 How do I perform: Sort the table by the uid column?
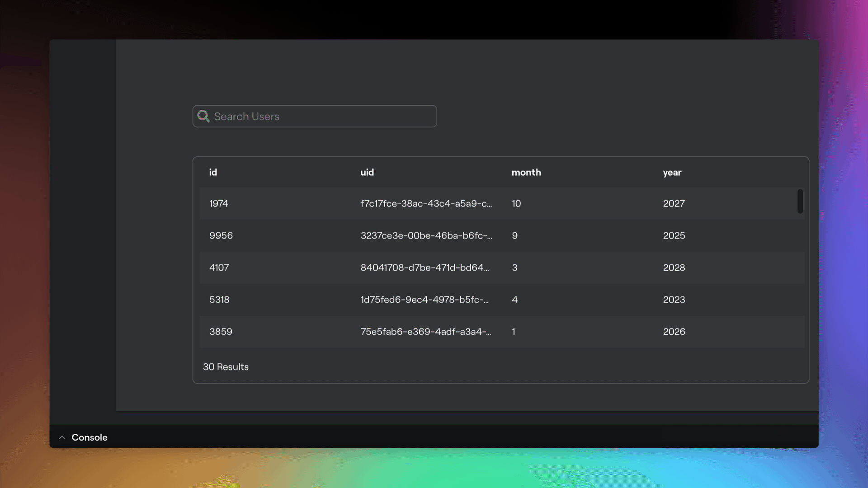(367, 172)
